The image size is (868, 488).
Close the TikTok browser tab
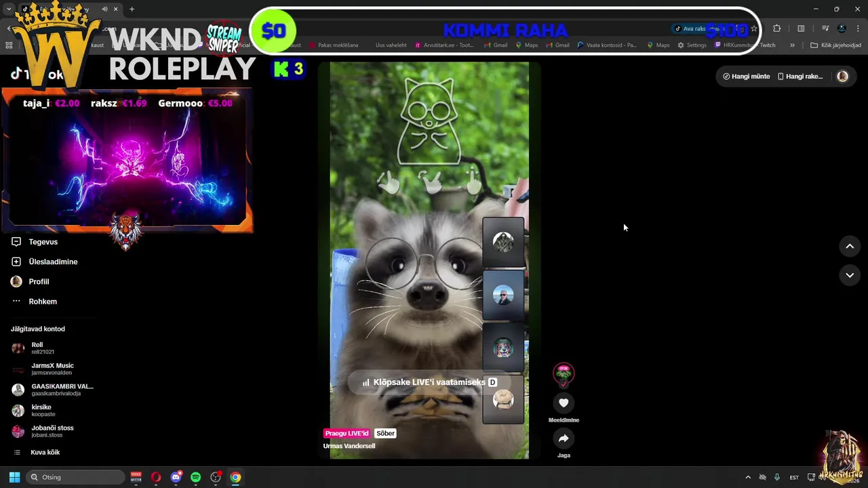pyautogui.click(x=115, y=9)
